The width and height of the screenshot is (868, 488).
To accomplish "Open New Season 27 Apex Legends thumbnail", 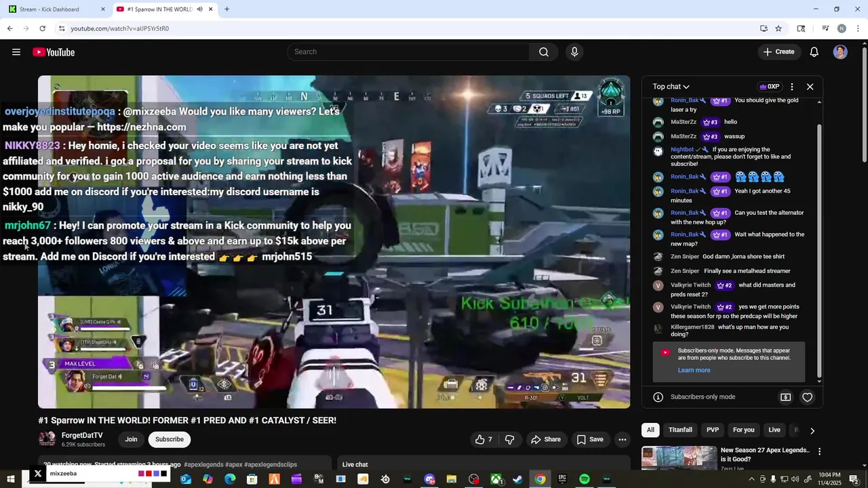I will (679, 458).
